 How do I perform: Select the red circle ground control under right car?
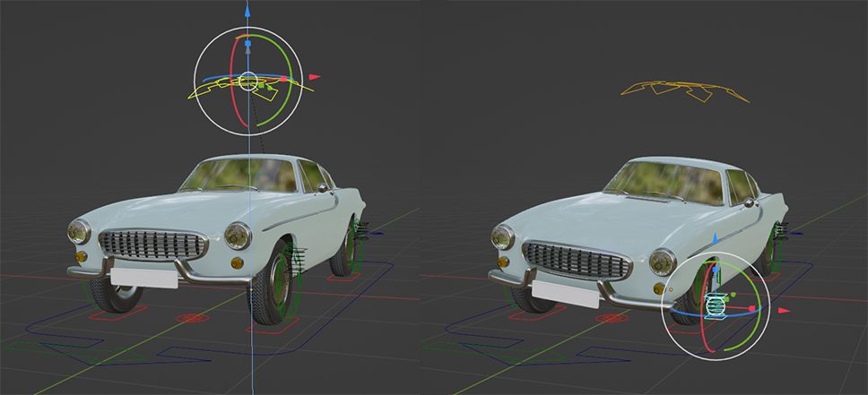click(612, 318)
